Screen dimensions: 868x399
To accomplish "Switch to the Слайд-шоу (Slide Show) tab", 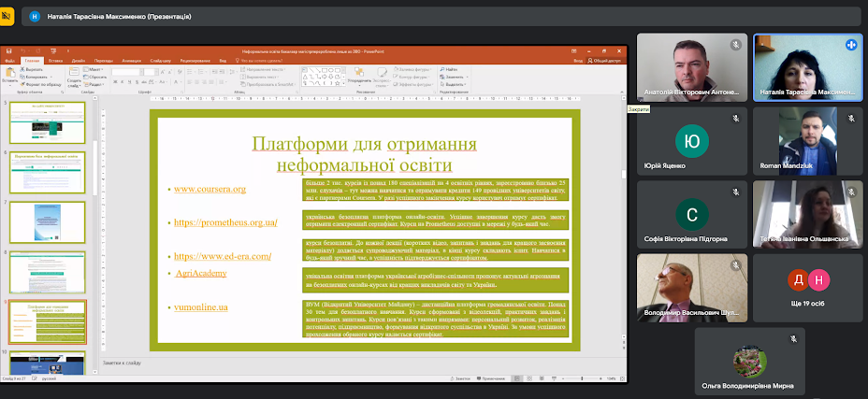I will (161, 61).
